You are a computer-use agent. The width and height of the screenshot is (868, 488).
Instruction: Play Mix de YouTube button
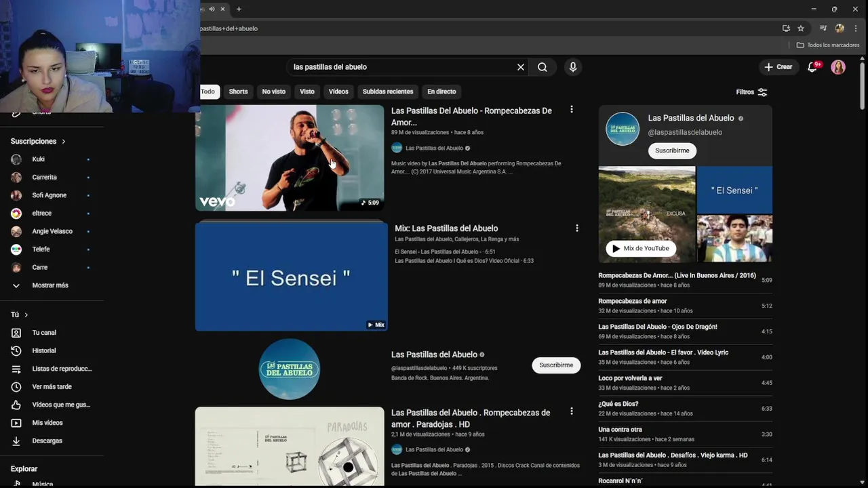coord(641,248)
